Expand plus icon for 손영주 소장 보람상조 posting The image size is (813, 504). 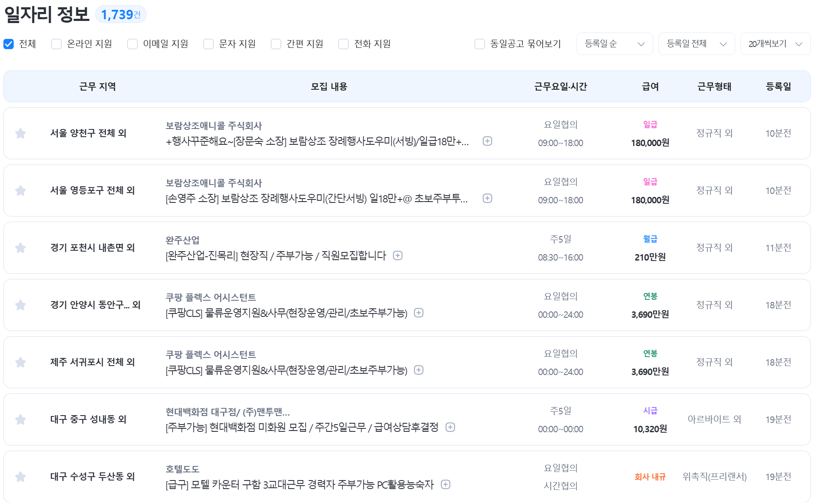pos(487,198)
